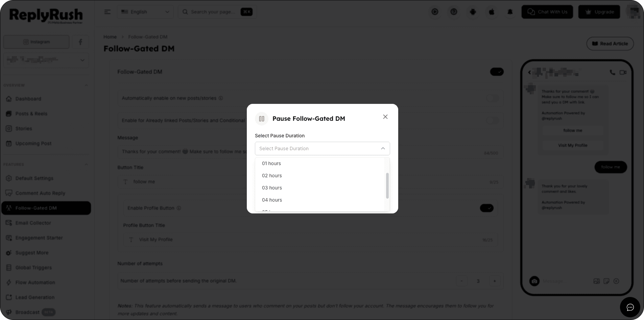The height and width of the screenshot is (320, 644).
Task: Open the help question mark icon
Action: click(x=454, y=12)
